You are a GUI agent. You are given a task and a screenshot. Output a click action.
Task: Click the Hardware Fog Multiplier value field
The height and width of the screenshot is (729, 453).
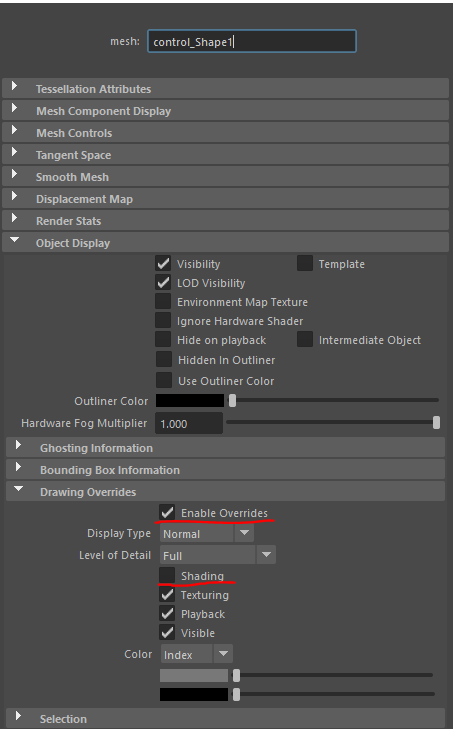189,423
